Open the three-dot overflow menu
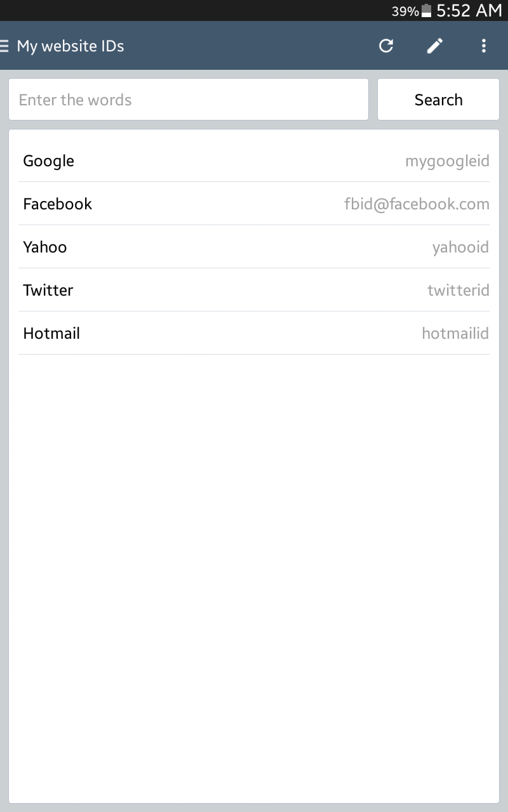Viewport: 508px width, 812px height. pos(484,46)
